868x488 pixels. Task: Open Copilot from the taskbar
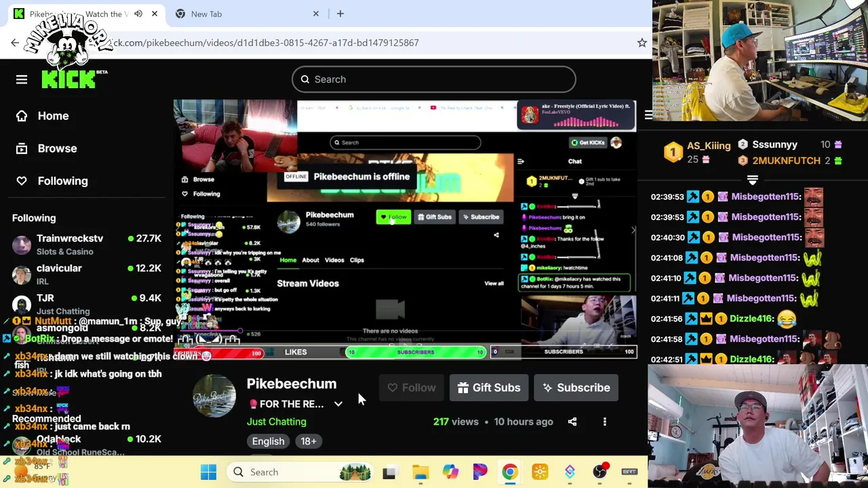(x=450, y=472)
